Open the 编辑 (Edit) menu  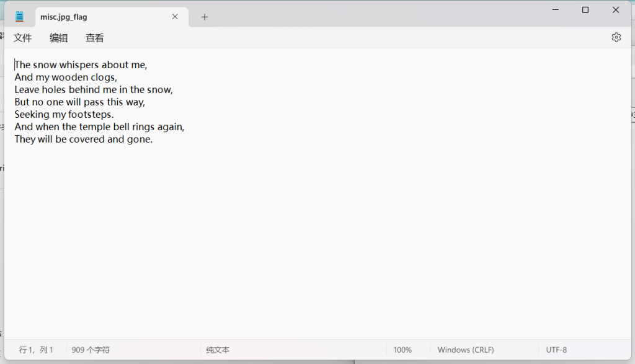pos(59,38)
